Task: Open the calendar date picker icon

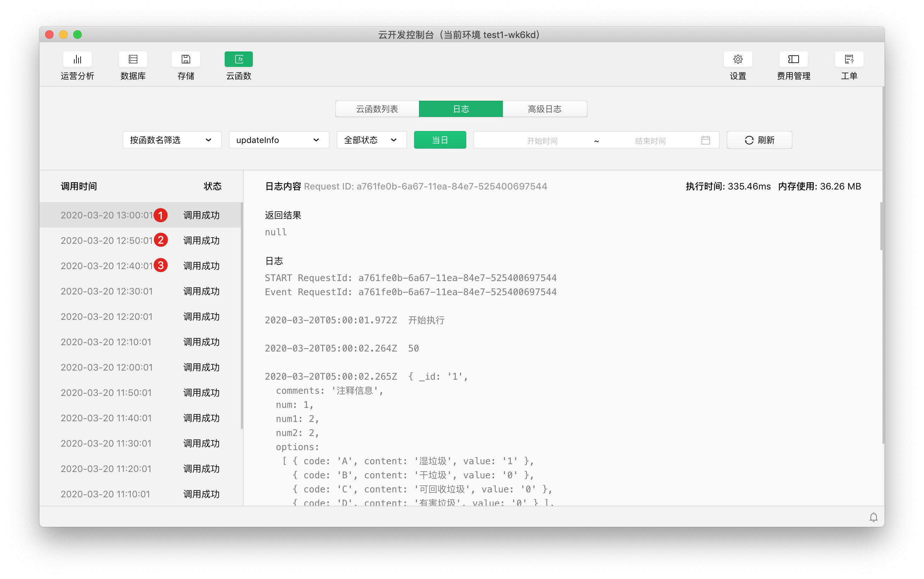Action: [x=705, y=140]
